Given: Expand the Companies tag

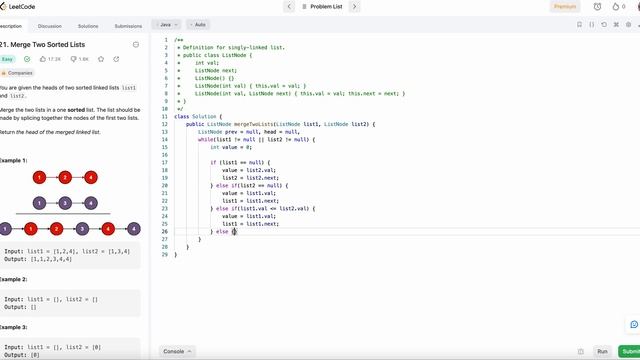Looking at the screenshot, I should pos(17,73).
